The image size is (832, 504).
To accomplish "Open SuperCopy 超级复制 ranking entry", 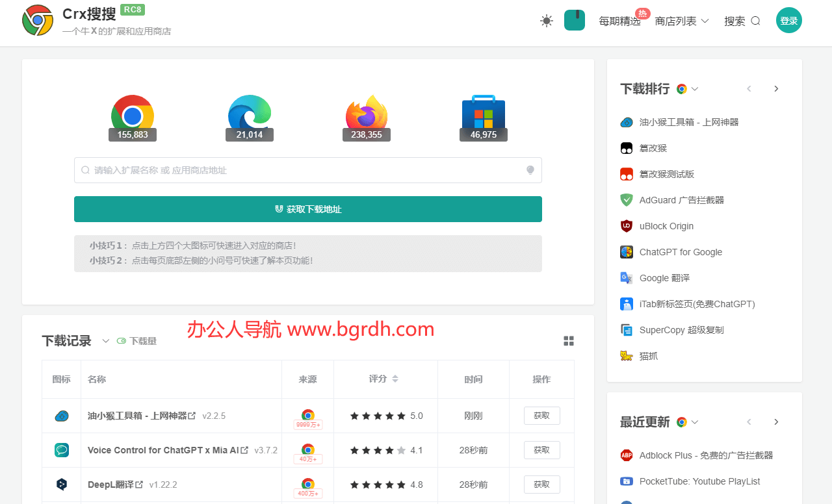I will pos(681,330).
